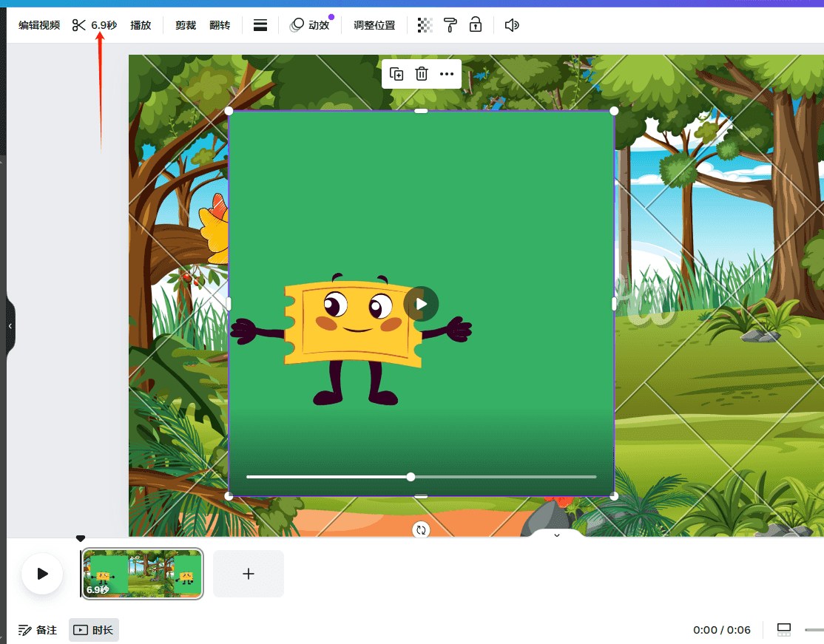Open the more options ellipsis menu
Screen dimensions: 824x644
pos(447,74)
